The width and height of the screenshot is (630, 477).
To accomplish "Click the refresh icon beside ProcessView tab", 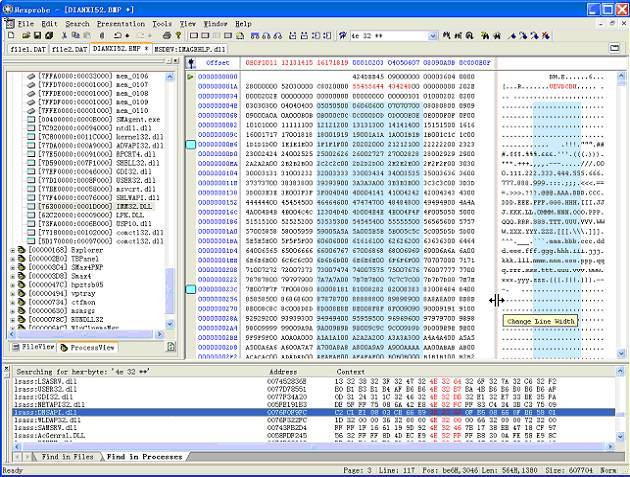I will (171, 346).
